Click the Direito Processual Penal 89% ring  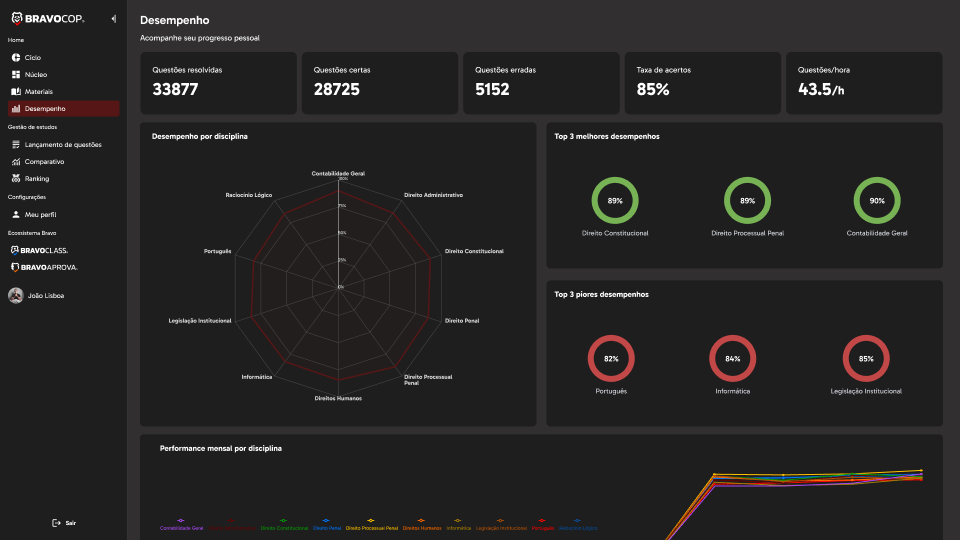(747, 200)
